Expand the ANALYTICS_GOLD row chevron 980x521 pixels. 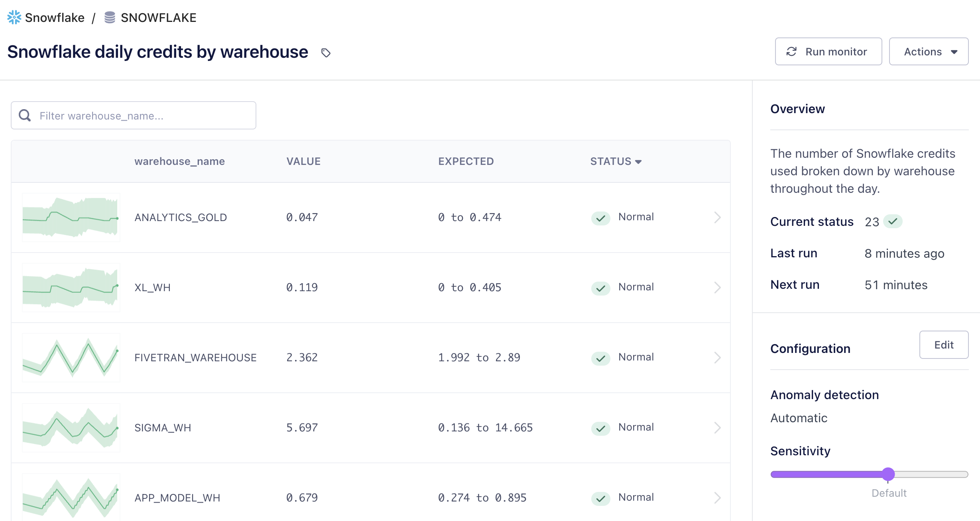[x=717, y=217]
